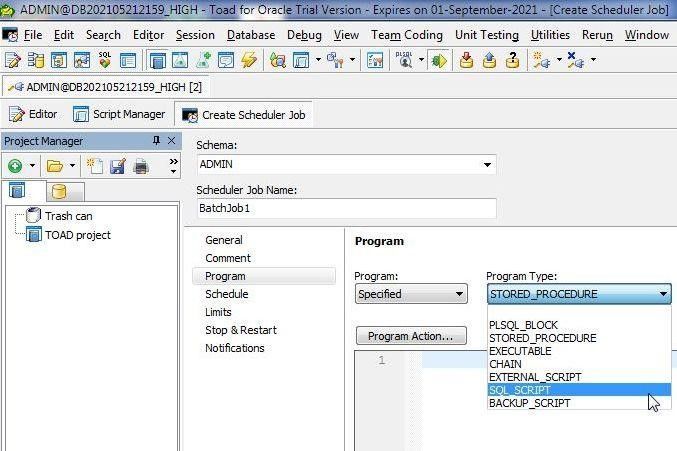
Task: Click the Scheduler Job Name field containing BatchJob1
Action: pyautogui.click(x=347, y=208)
